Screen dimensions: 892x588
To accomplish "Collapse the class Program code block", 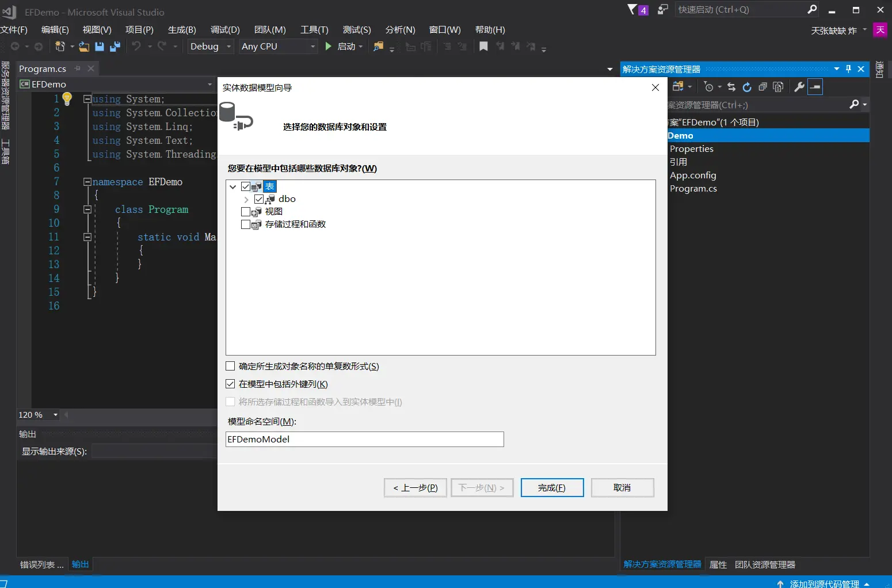I will (x=87, y=209).
